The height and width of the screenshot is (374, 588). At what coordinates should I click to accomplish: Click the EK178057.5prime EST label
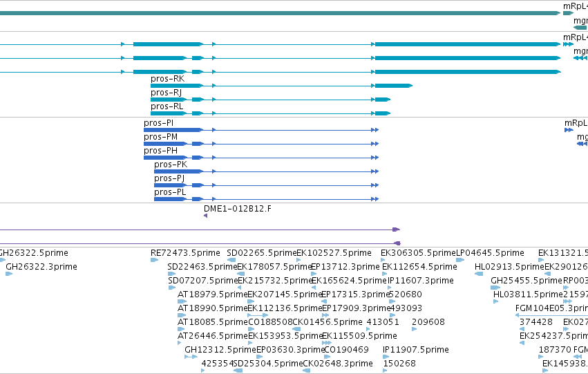[275, 267]
